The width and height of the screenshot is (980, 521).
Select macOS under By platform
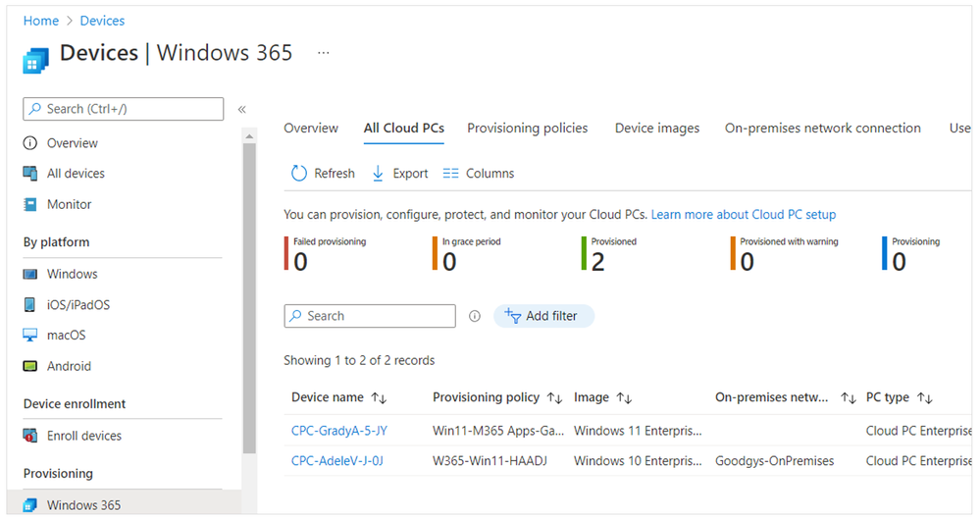click(67, 336)
